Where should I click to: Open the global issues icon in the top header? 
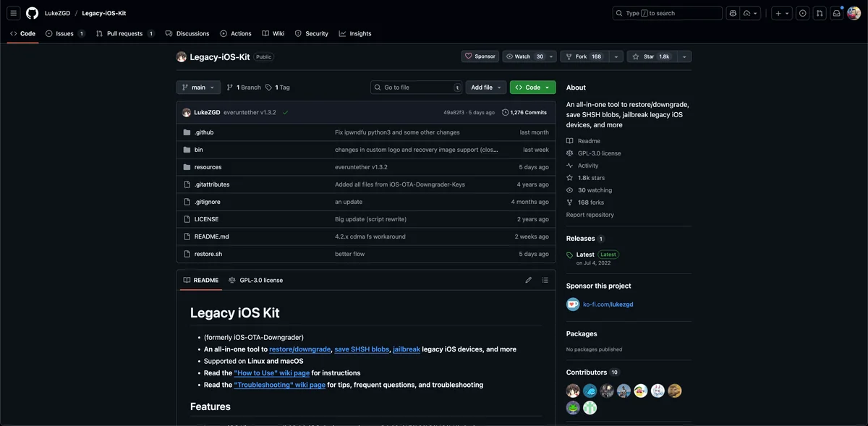click(x=803, y=13)
